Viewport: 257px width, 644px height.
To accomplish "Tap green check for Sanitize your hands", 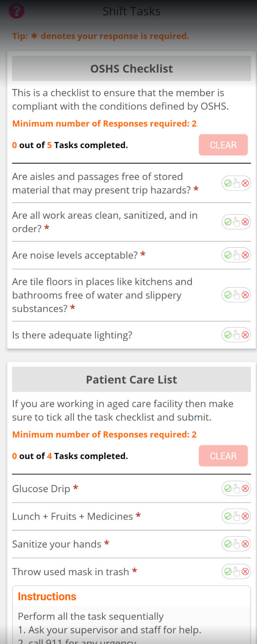I will point(228,544).
